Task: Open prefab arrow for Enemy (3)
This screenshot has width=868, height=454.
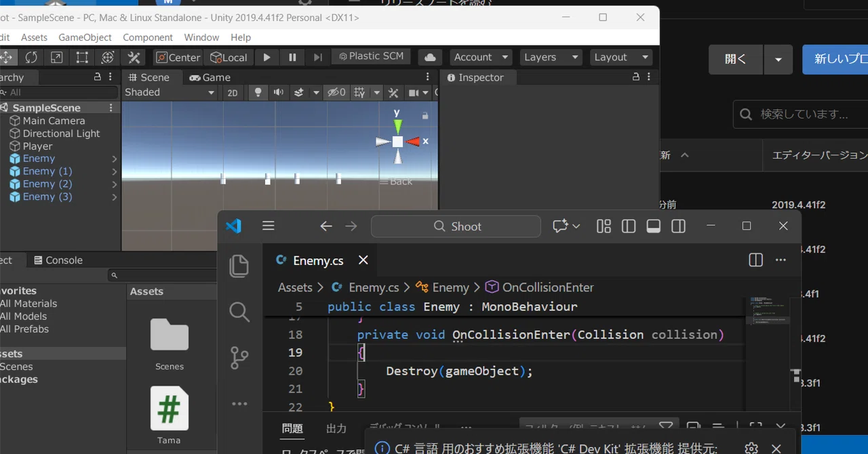Action: (x=115, y=197)
